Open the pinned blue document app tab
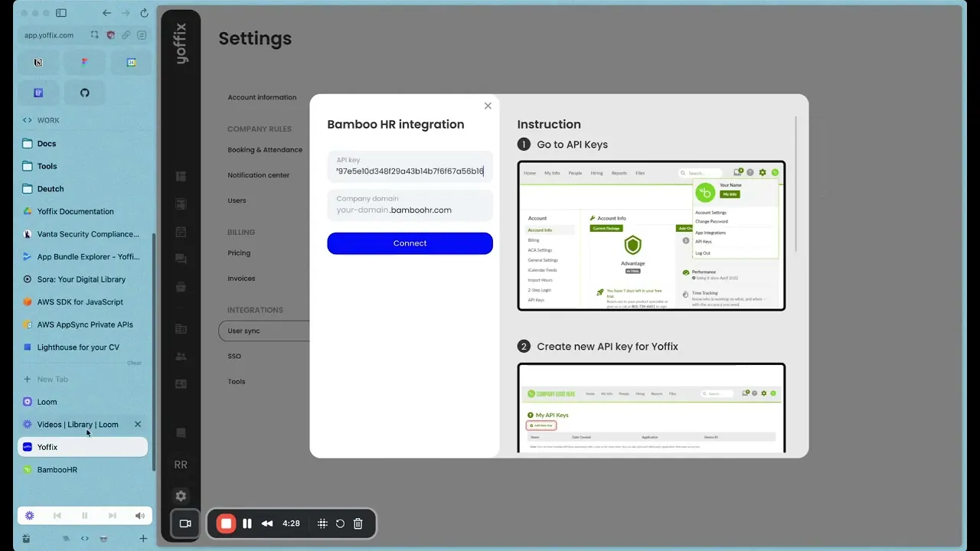980x551 pixels. (x=38, y=93)
